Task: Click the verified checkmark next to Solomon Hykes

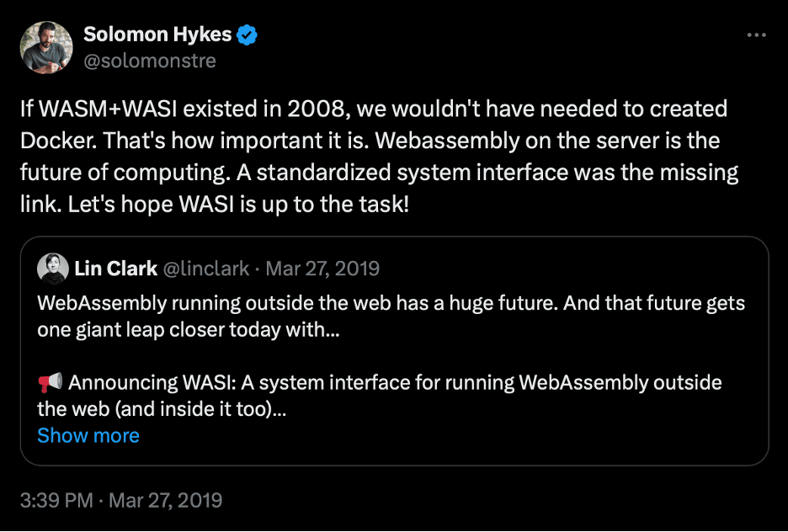Action: [x=246, y=35]
